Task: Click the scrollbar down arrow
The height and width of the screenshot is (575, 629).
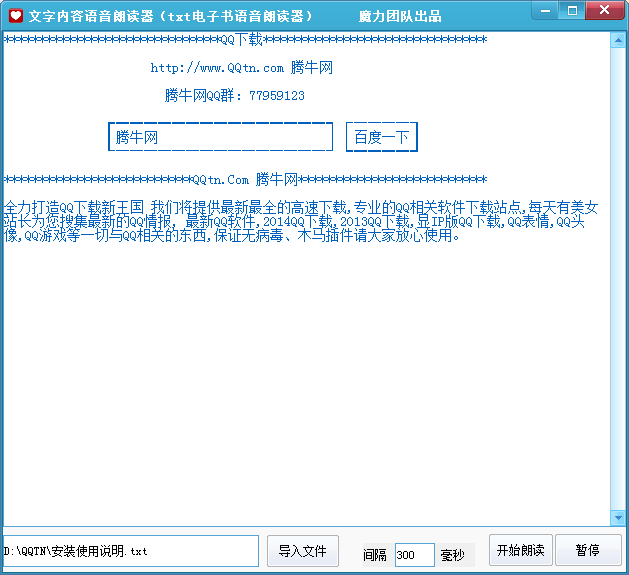Action: tap(617, 517)
